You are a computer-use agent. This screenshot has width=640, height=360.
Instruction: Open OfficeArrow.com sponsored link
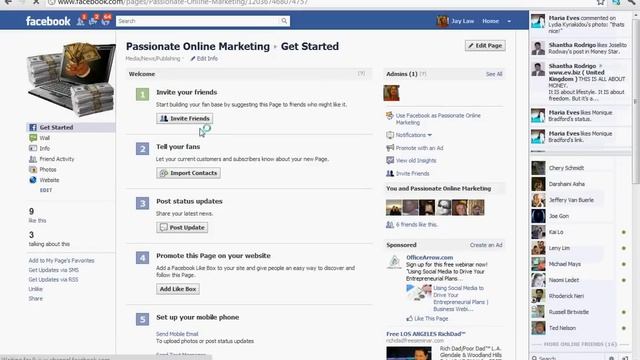(x=429, y=258)
